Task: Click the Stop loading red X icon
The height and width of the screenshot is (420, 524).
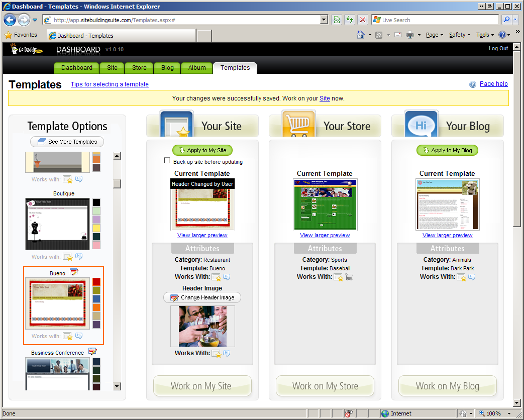Action: [362, 20]
